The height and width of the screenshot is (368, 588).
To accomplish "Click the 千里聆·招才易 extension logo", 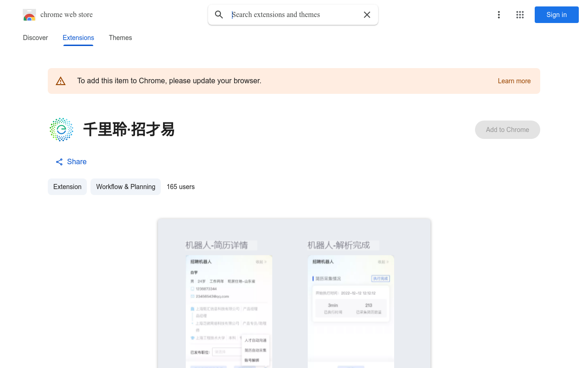I will [x=62, y=129].
